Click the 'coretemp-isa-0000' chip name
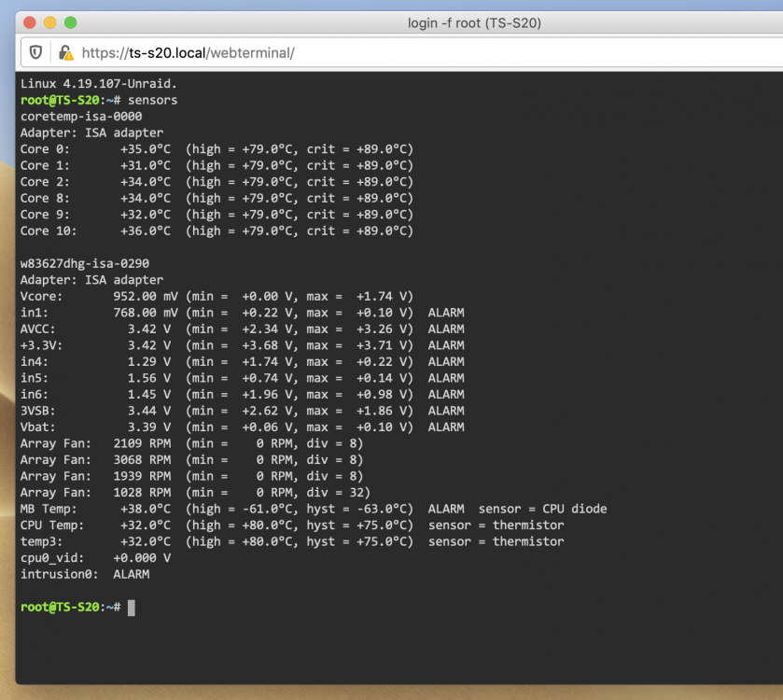 (81, 117)
